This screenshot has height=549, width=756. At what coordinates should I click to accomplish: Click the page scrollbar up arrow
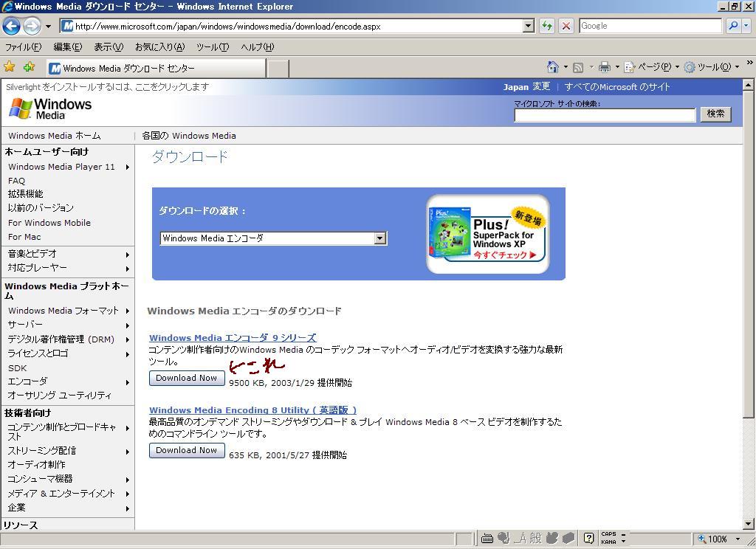click(748, 85)
